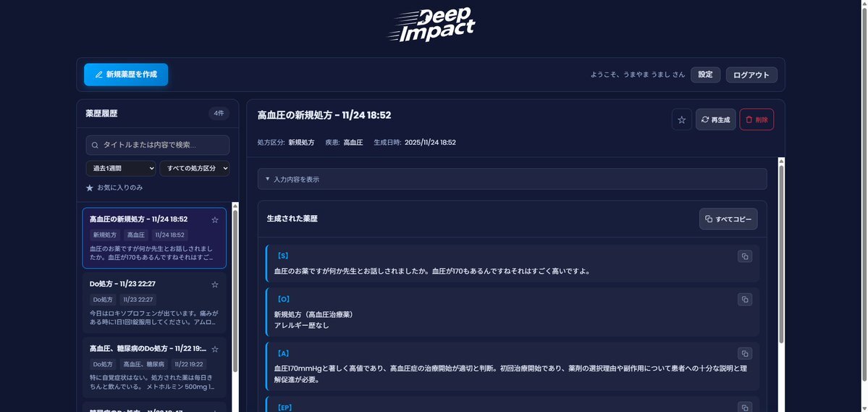
Task: Star the 高血圧の新規処方 list item
Action: [215, 220]
